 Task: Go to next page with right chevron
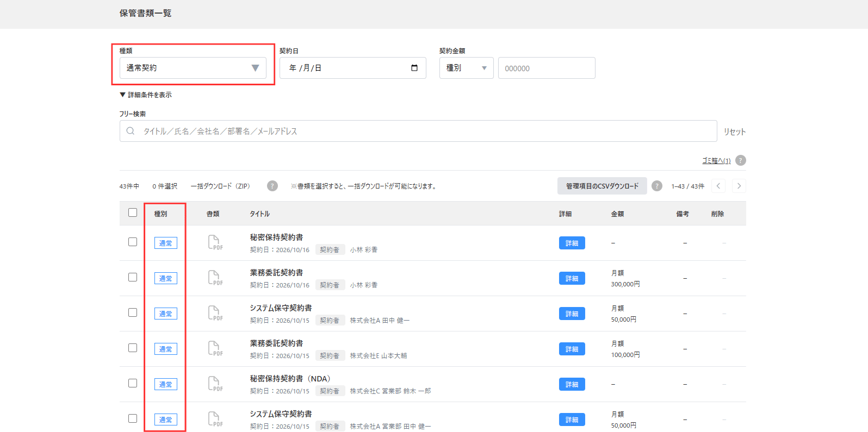click(739, 186)
